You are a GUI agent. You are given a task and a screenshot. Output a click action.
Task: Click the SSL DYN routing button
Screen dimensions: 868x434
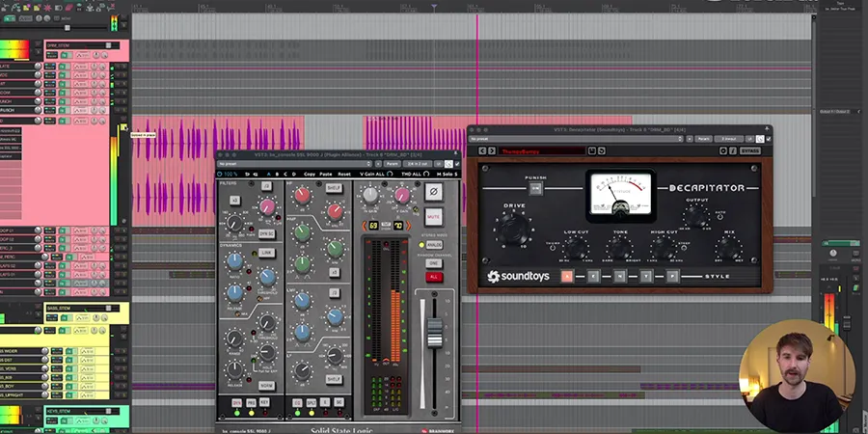pyautogui.click(x=236, y=403)
